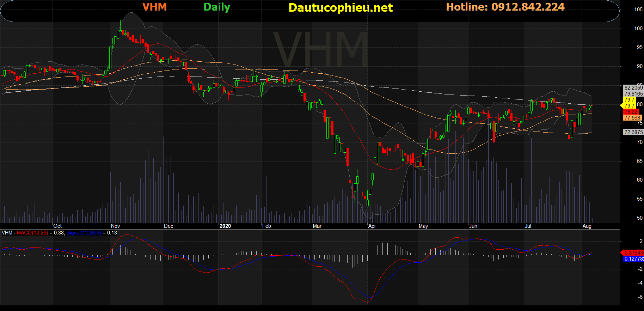
Task: Click the Apr month label
Action: coord(372,226)
